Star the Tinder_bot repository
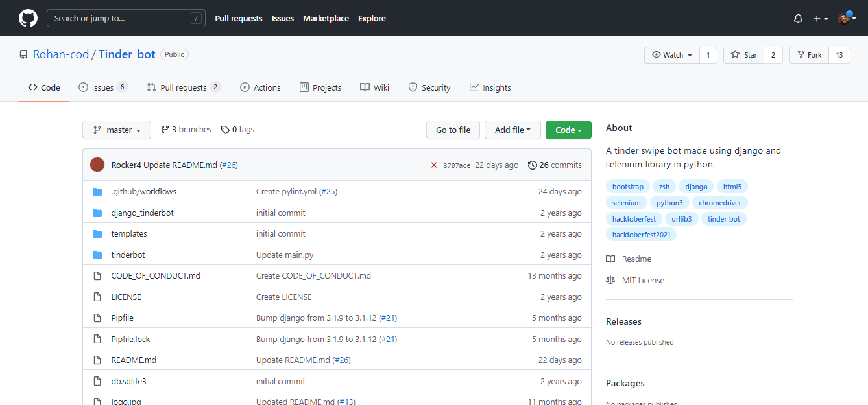The height and width of the screenshot is (405, 868). [x=743, y=55]
